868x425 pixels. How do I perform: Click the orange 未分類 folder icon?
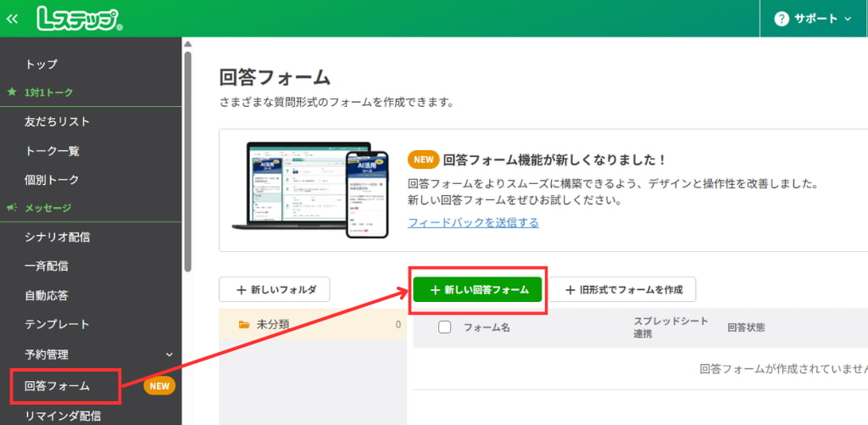tap(243, 324)
